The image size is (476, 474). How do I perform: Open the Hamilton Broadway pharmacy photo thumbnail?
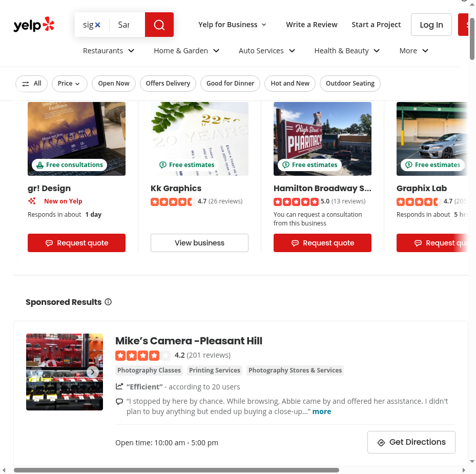coord(322,139)
